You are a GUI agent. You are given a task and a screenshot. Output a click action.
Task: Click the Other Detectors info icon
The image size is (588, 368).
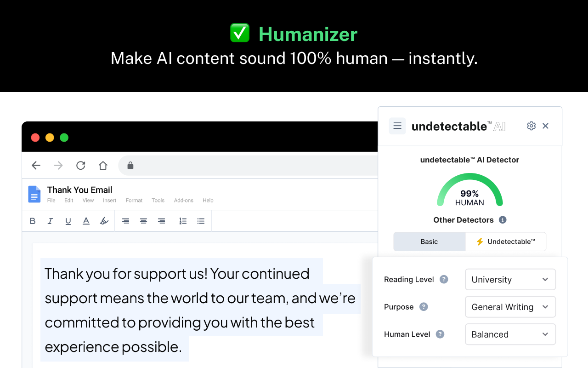click(x=502, y=220)
